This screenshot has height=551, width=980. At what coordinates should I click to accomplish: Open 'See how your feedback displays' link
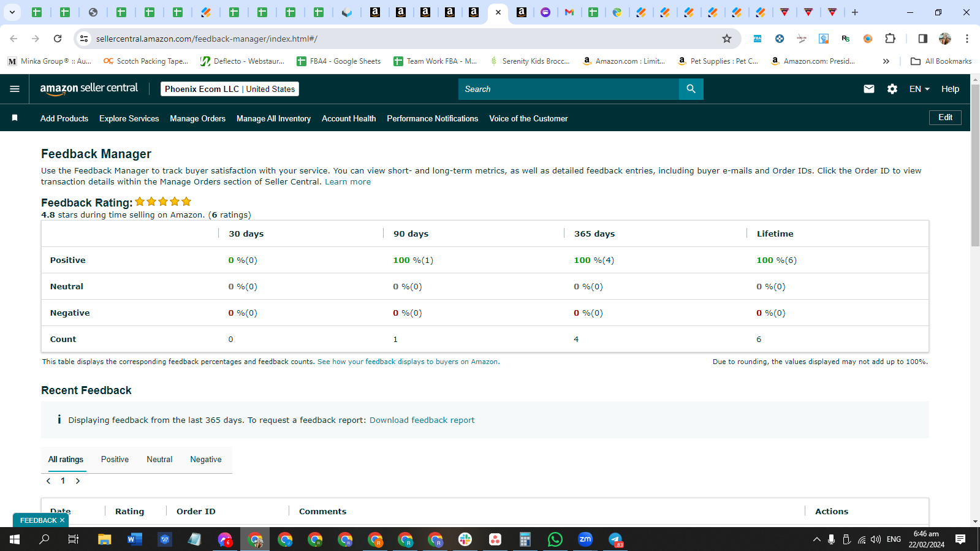click(408, 362)
